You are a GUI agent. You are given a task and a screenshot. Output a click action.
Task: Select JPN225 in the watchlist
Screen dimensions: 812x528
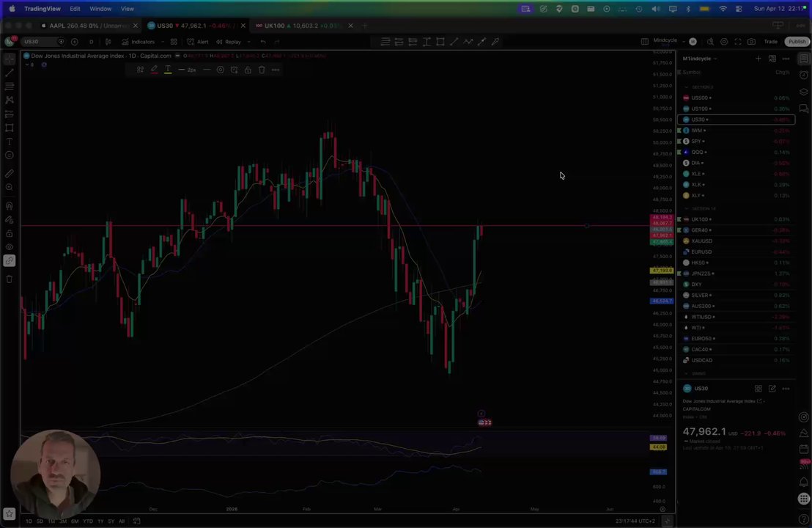(x=736, y=274)
